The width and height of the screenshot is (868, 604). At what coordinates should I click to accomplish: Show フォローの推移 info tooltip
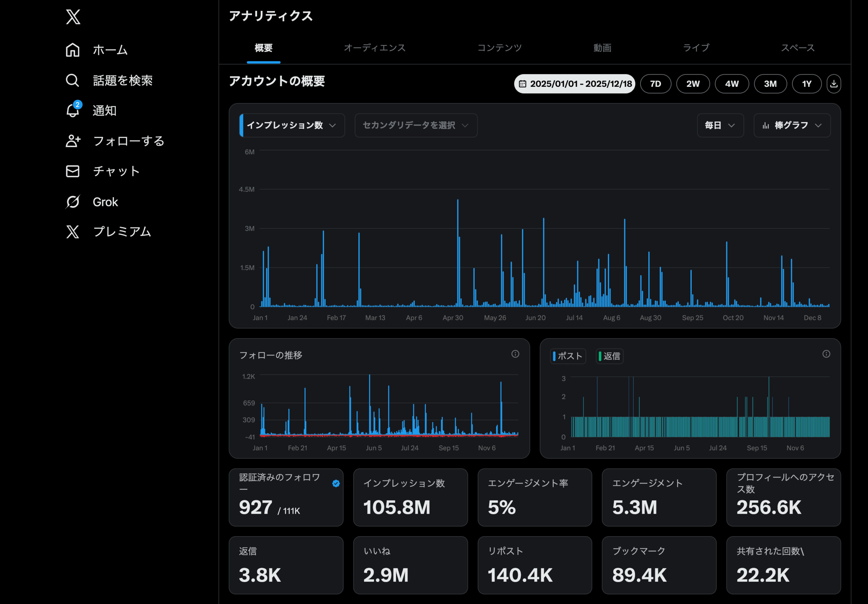pyautogui.click(x=515, y=354)
